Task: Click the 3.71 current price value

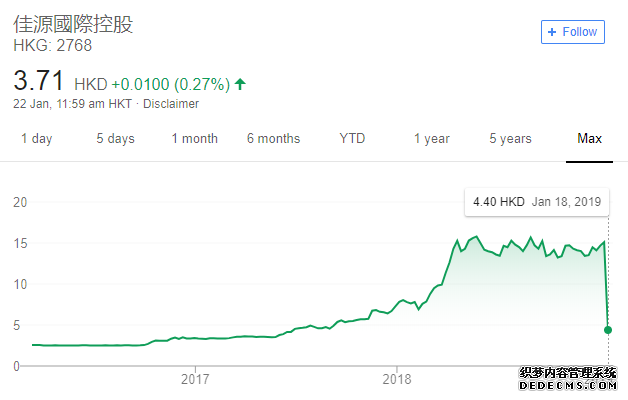Action: point(39,81)
